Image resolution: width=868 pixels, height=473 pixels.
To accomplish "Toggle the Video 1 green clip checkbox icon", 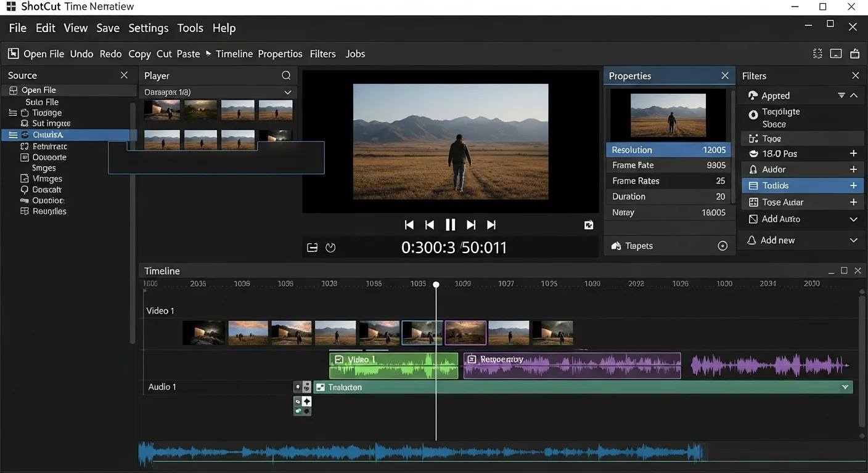I will (338, 359).
